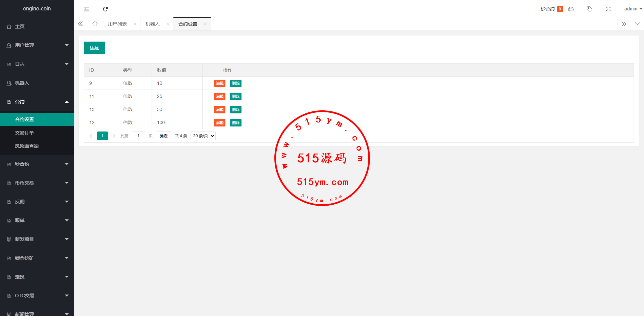Change page size from 20 条/页
The width and height of the screenshot is (644, 316).
(x=203, y=136)
